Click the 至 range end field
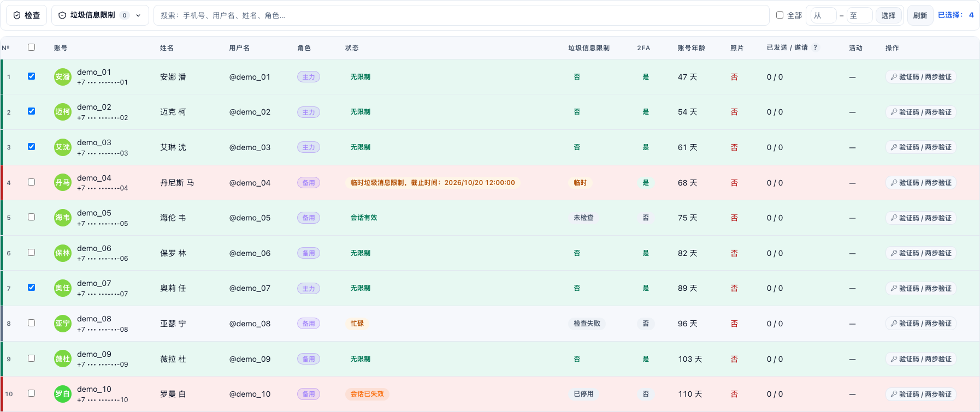This screenshot has width=980, height=412. (x=859, y=15)
